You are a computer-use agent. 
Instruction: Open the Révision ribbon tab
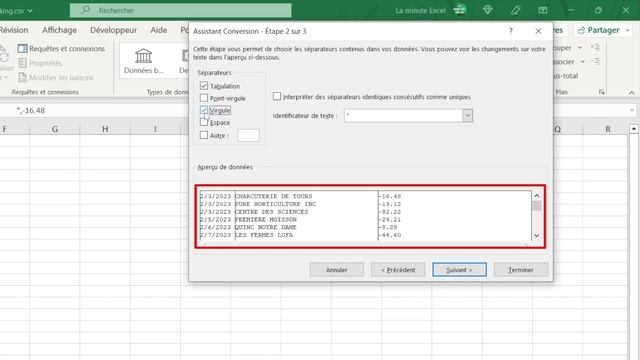(14, 30)
